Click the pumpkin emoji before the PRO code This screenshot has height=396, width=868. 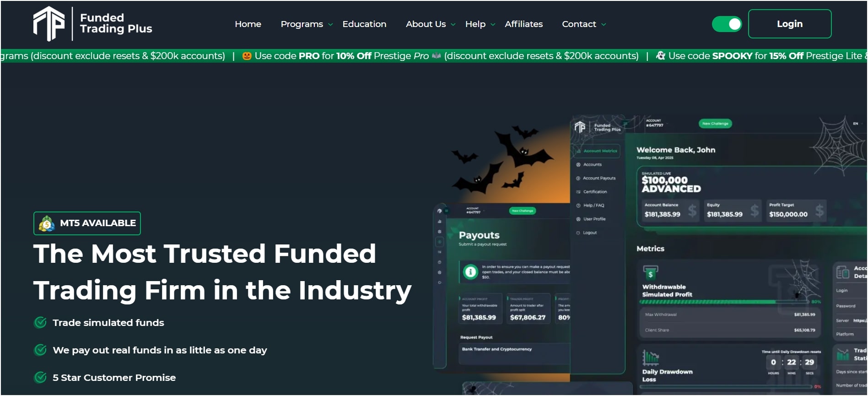pyautogui.click(x=247, y=56)
